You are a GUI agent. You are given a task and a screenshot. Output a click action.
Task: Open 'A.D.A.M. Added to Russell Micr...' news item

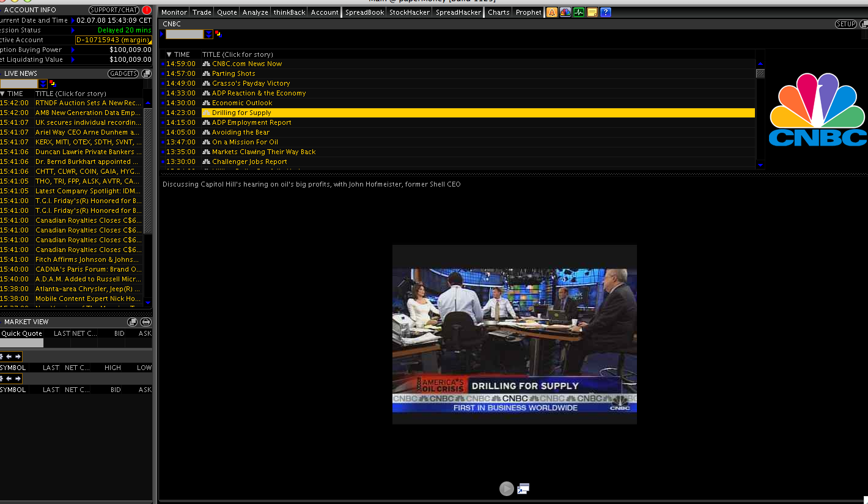(89, 279)
